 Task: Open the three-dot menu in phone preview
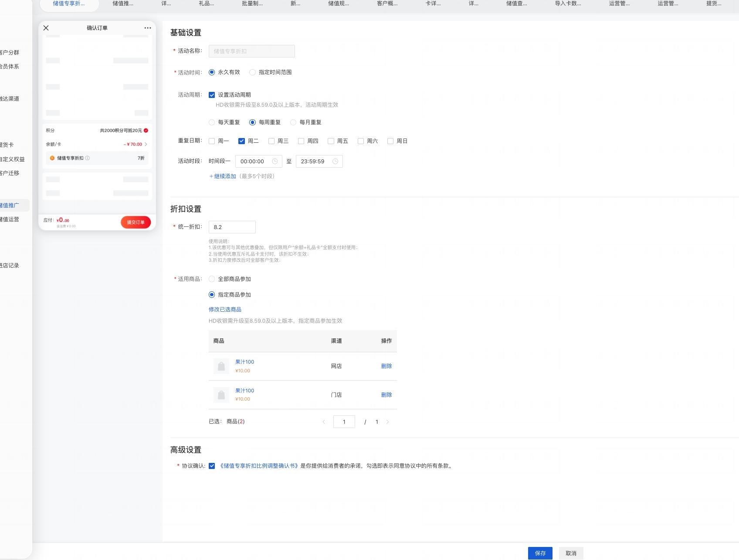click(x=148, y=28)
